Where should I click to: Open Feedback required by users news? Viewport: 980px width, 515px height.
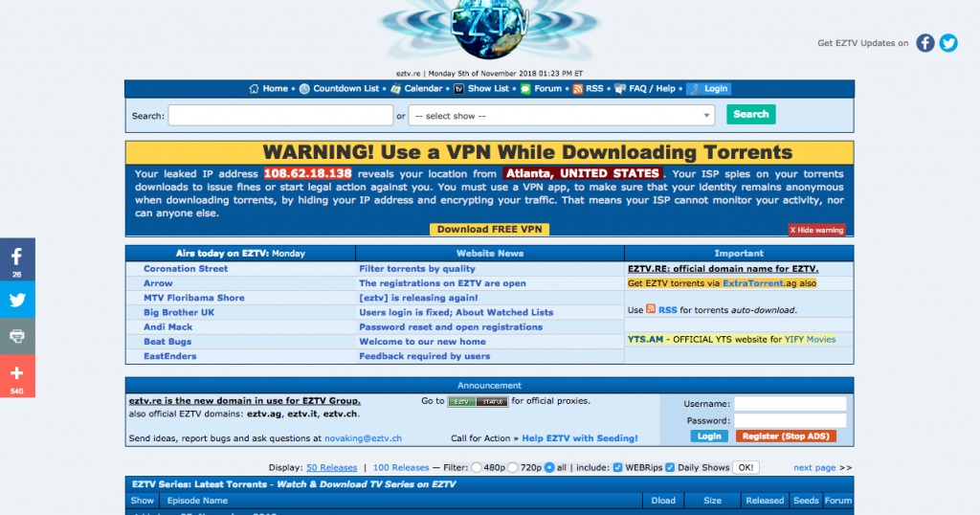(x=424, y=356)
